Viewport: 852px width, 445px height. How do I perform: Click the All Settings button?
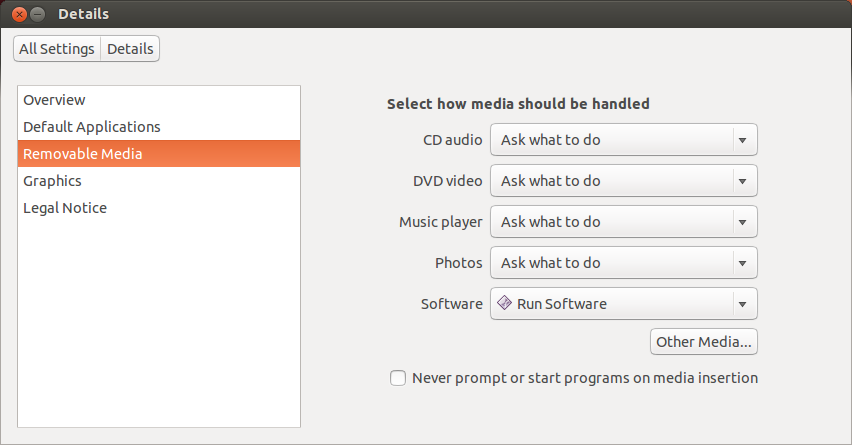click(57, 48)
